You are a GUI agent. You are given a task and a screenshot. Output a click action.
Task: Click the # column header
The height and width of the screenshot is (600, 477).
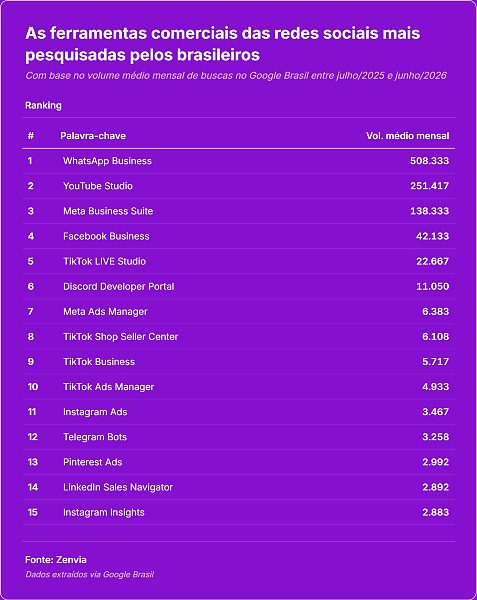pos(31,136)
